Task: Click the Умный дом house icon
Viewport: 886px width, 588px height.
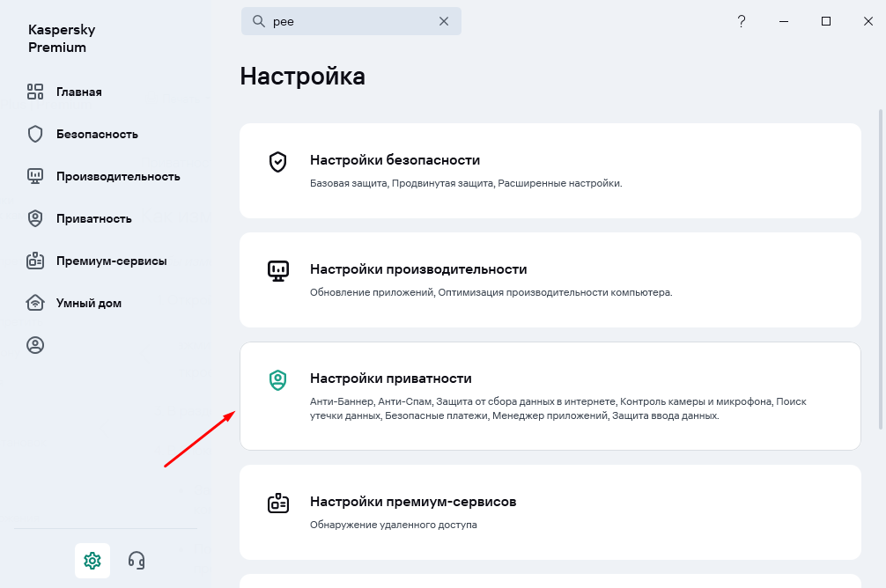Action: coord(35,303)
